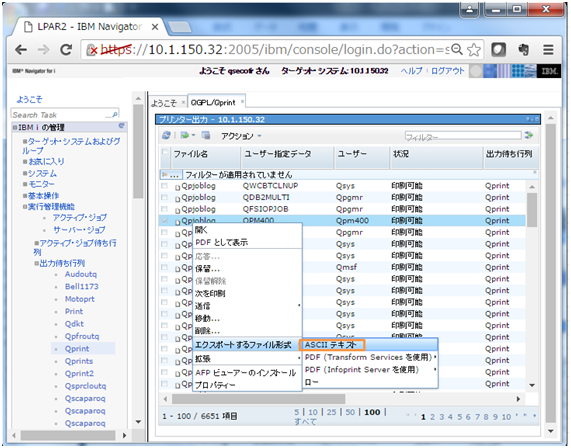Open the Audoutq output queue link
Viewport: 571px width, 448px height.
point(81,274)
